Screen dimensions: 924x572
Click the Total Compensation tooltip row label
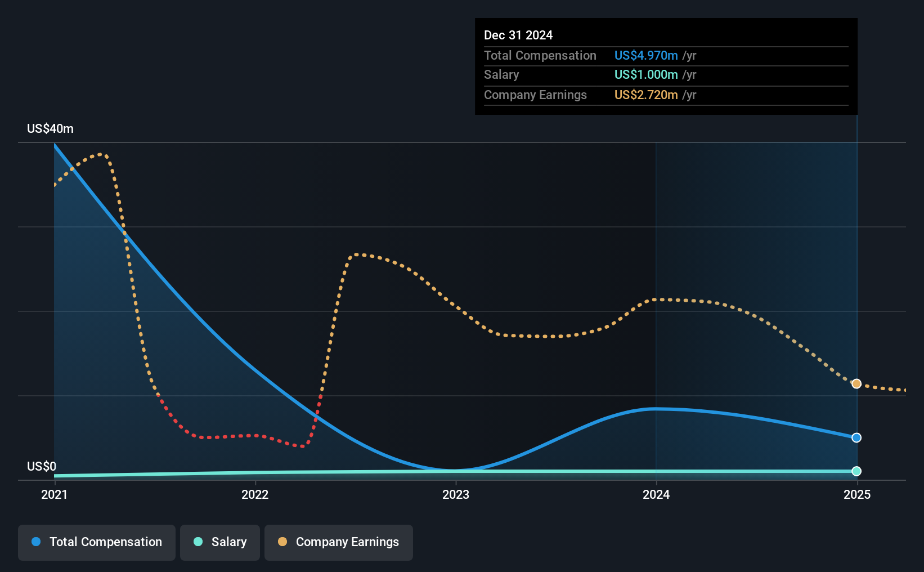[x=540, y=55]
